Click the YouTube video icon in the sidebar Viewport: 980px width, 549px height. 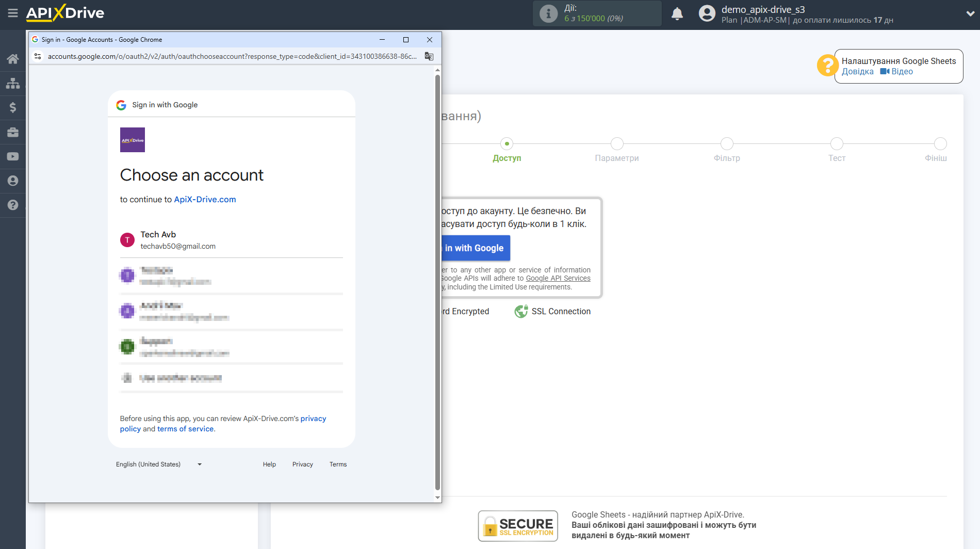point(13,156)
